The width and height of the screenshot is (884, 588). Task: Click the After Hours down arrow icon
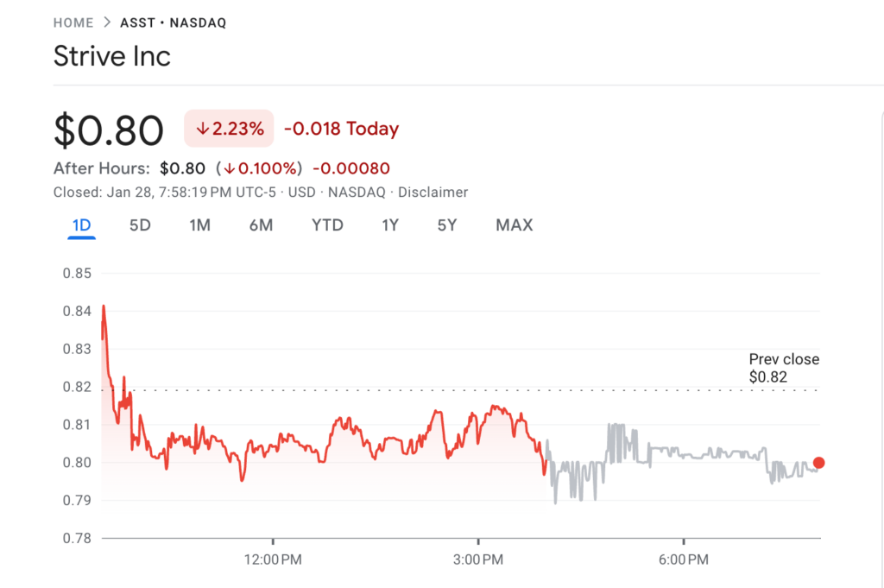[230, 168]
